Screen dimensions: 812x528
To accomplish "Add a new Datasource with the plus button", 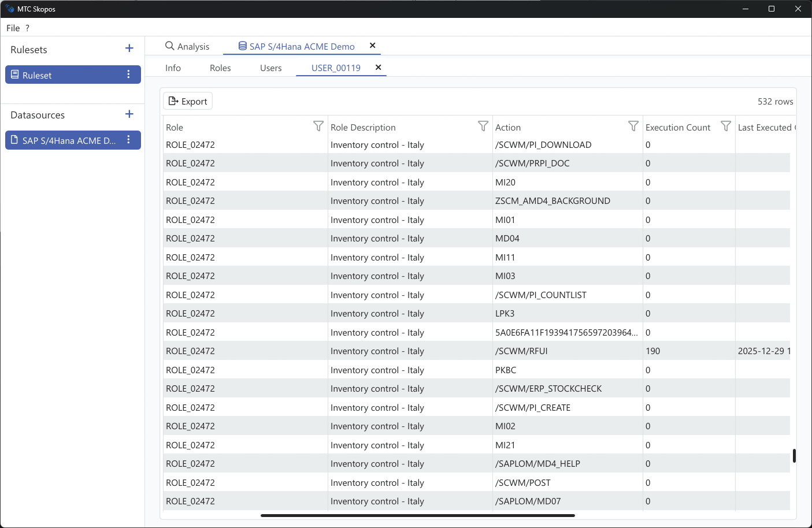I will 129,114.
